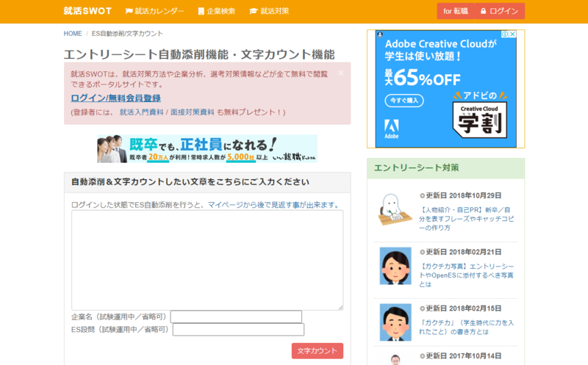Image resolution: width=588 pixels, height=365 pixels.
Task: Click the Adobe logo in the ad
Action: (392, 129)
